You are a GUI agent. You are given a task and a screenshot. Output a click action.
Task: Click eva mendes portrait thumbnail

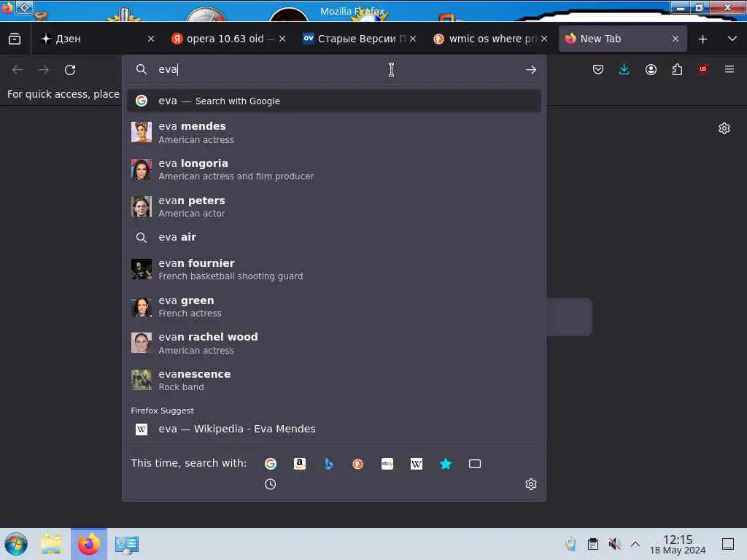[142, 133]
